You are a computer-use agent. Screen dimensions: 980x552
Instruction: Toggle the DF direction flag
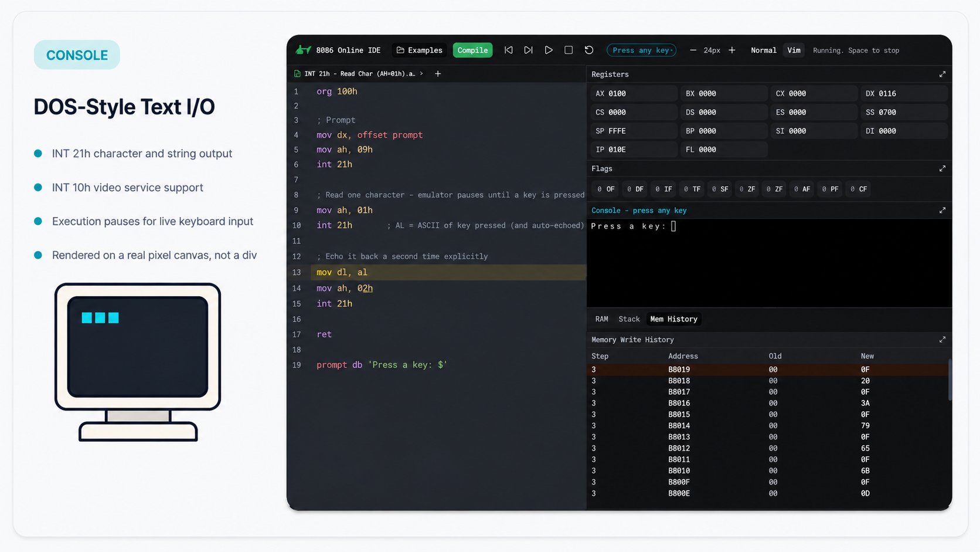click(x=635, y=189)
